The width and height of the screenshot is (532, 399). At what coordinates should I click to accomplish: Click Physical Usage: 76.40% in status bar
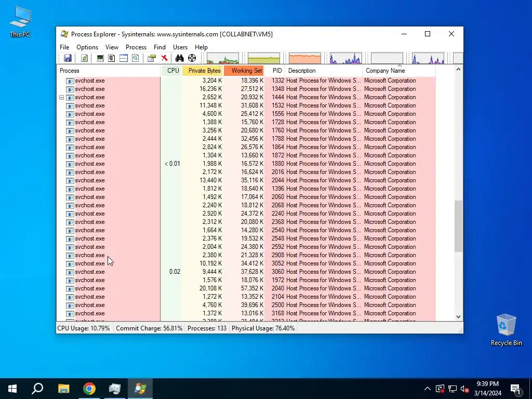pos(263,328)
